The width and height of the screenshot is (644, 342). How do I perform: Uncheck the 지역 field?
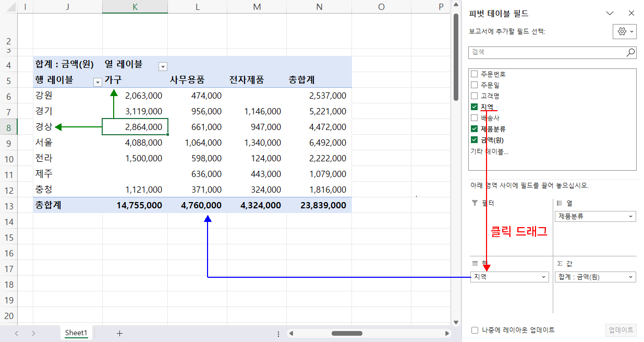point(475,107)
